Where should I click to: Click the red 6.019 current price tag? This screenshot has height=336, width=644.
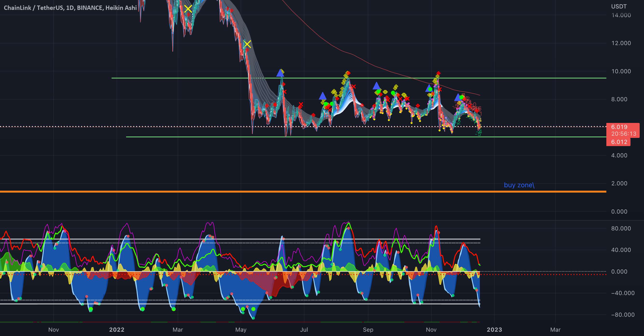(619, 127)
